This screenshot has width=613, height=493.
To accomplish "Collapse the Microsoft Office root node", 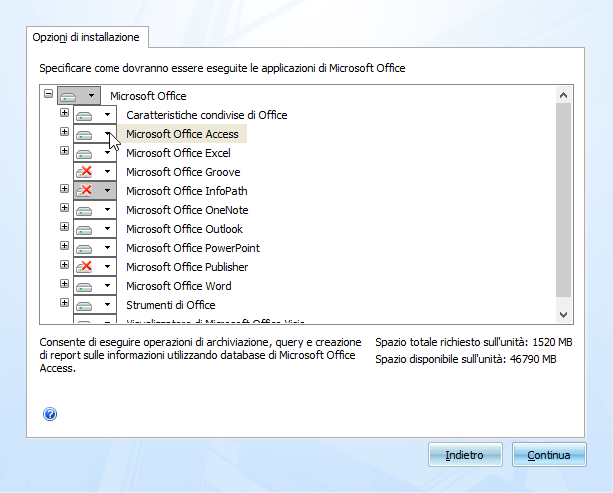I will 48,94.
